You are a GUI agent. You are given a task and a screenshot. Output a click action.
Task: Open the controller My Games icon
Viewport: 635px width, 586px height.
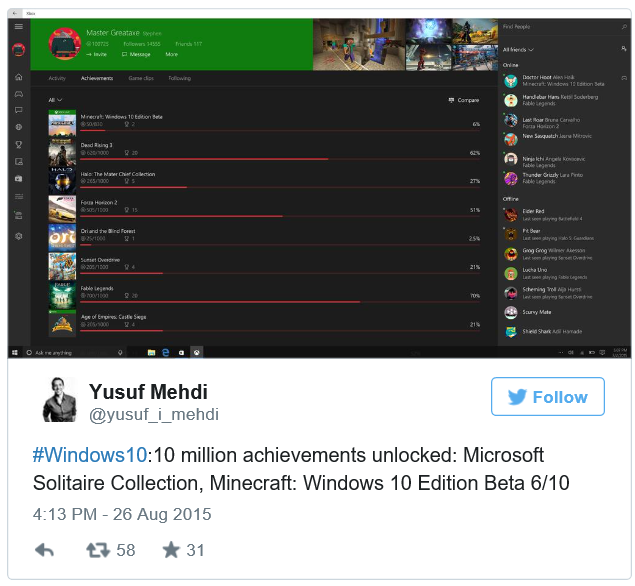[x=19, y=94]
